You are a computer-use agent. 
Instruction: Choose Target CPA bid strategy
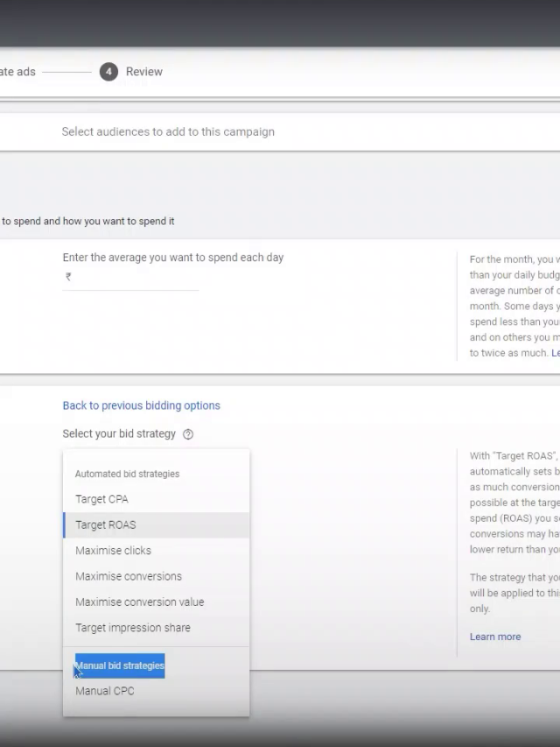pyautogui.click(x=101, y=499)
